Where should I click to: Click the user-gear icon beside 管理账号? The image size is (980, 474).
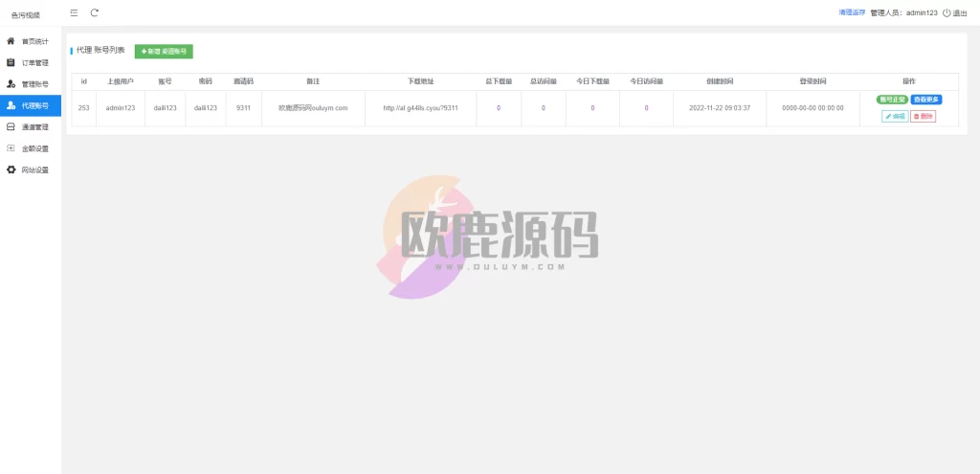click(11, 84)
